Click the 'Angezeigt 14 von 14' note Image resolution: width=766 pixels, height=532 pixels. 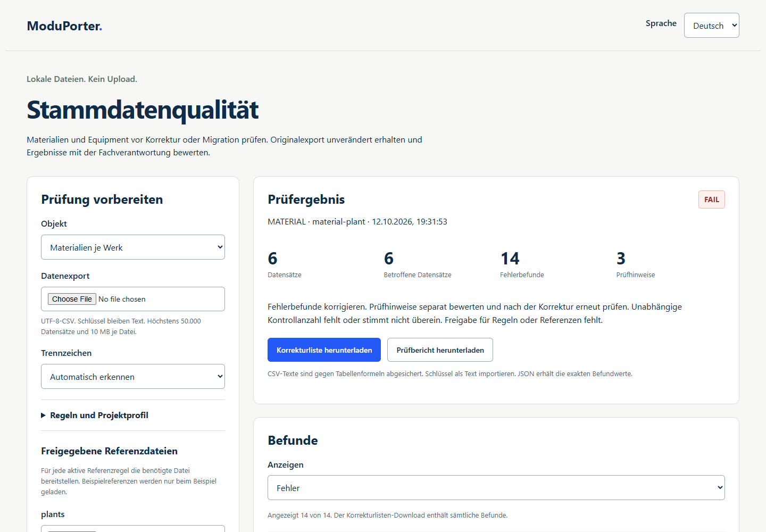point(388,515)
